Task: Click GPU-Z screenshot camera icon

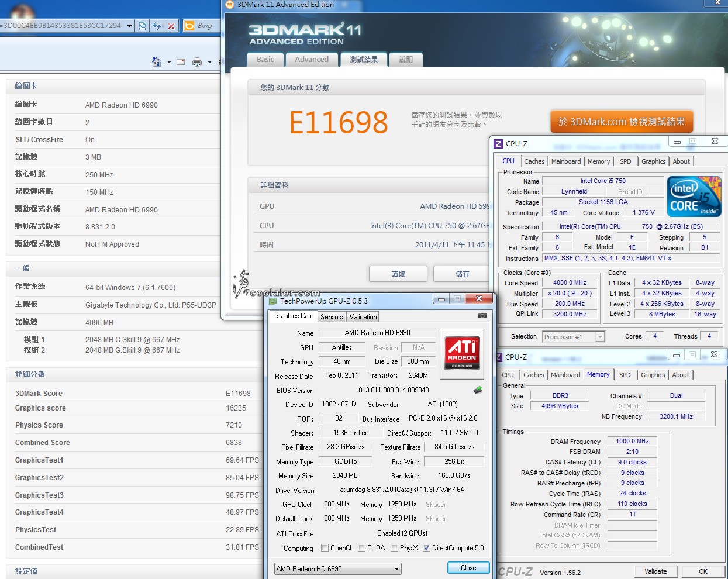Action: (482, 316)
